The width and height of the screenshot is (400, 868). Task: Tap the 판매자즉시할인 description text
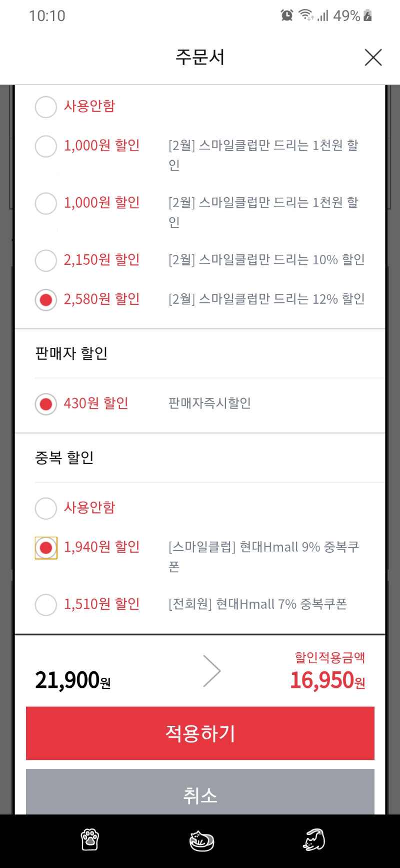[x=209, y=403]
